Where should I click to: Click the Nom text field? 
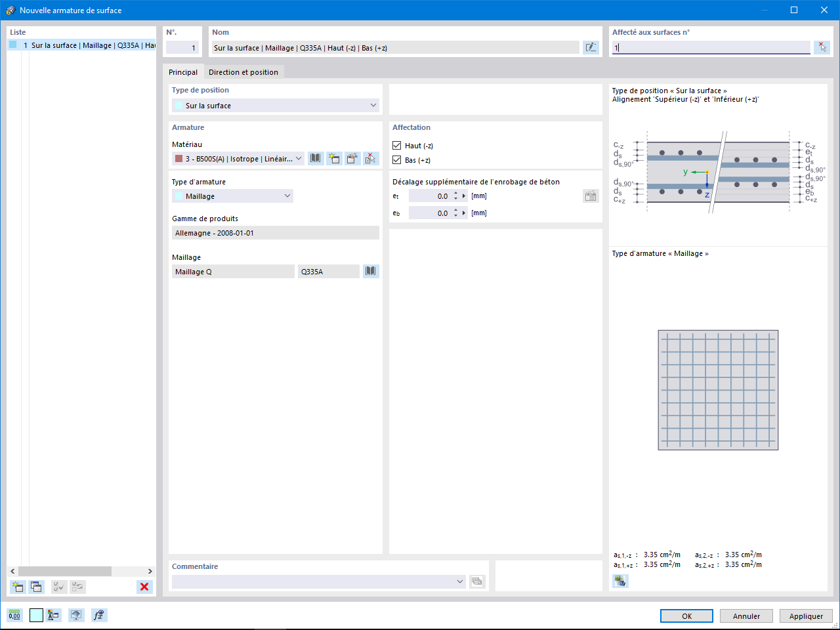[395, 47]
